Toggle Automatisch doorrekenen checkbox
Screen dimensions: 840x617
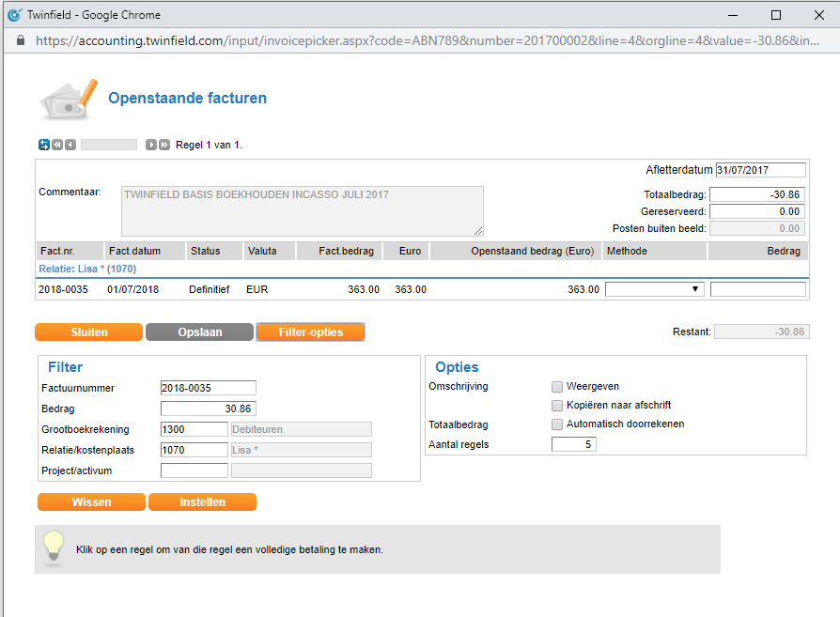pyautogui.click(x=557, y=424)
